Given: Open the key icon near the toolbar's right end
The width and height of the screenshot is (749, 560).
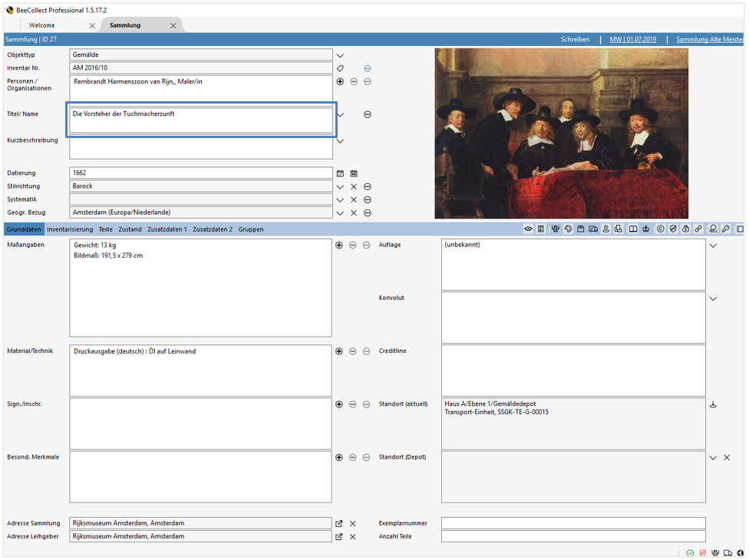Looking at the screenshot, I should click(x=726, y=229).
